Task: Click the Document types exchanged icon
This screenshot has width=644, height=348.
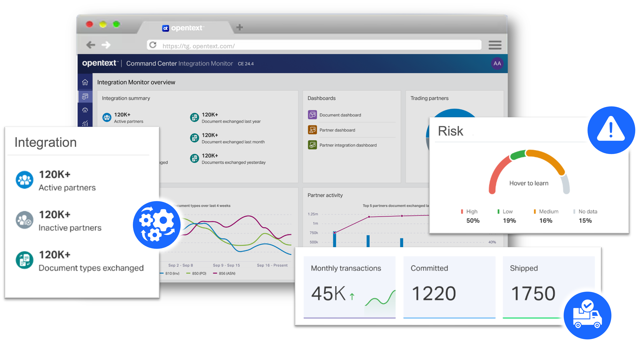Action: pyautogui.click(x=24, y=260)
